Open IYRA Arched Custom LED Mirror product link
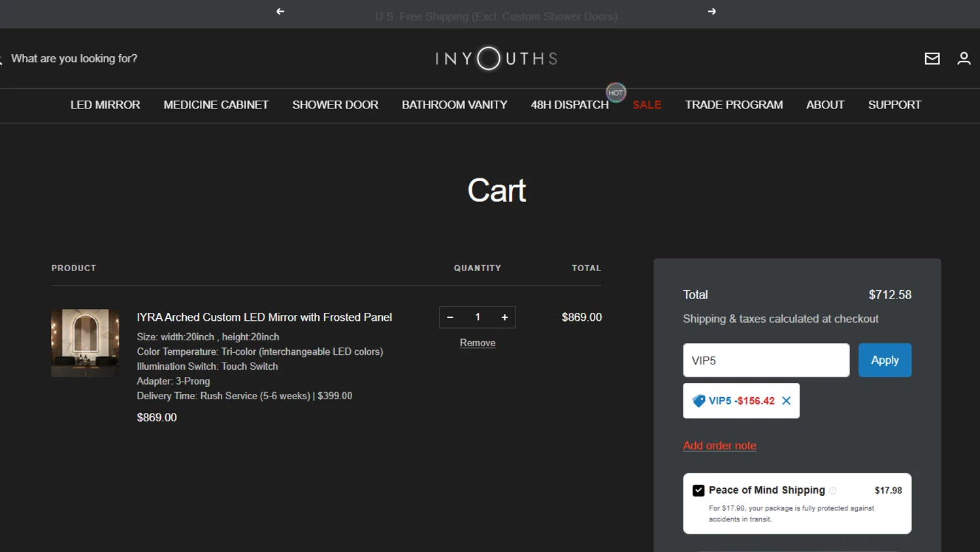The width and height of the screenshot is (980, 552). click(x=265, y=317)
